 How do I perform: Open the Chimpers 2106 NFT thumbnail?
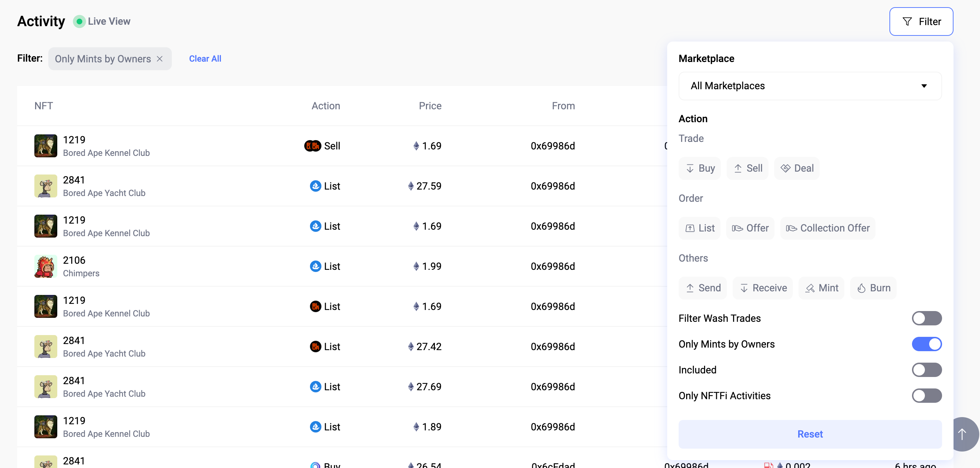point(46,266)
